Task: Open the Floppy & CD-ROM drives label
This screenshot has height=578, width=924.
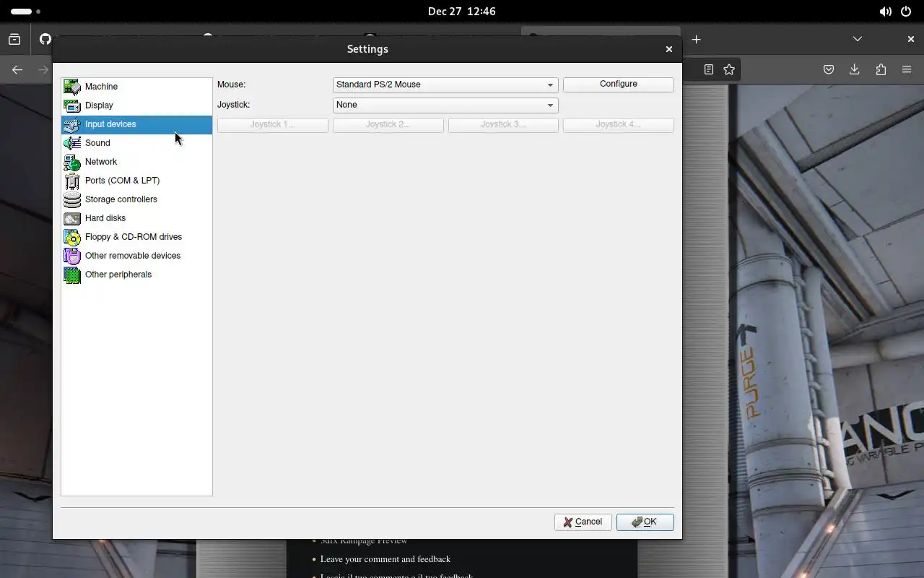Action: 134,237
